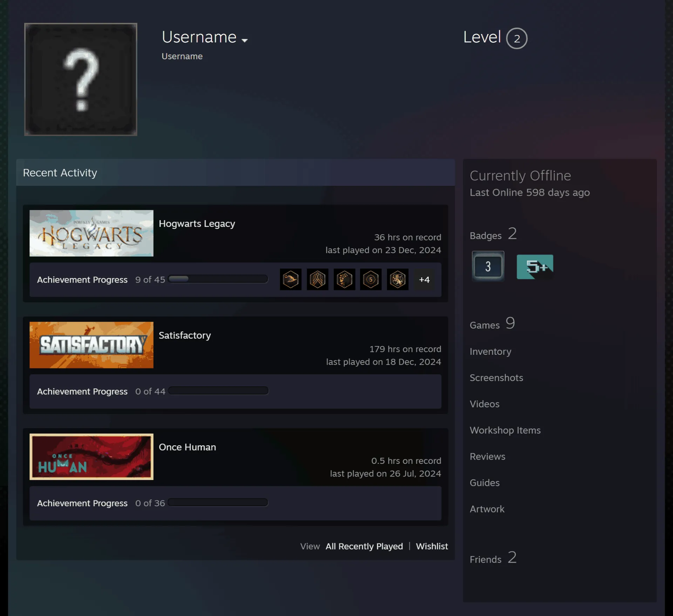Click the Satisfactory title link
Viewport: 673px width, 616px height.
[x=185, y=335]
